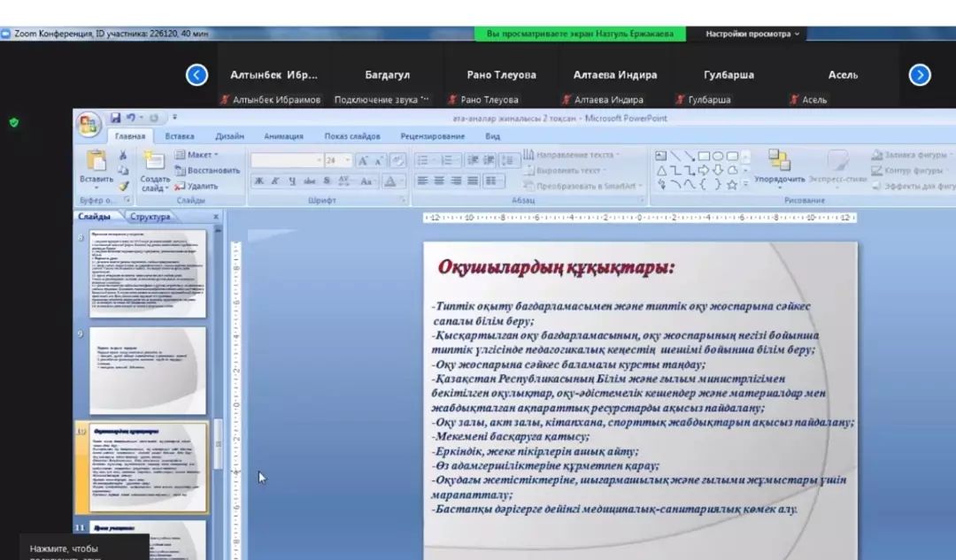Clear all formatting eraser icon
The image size is (956, 560).
pyautogui.click(x=397, y=161)
